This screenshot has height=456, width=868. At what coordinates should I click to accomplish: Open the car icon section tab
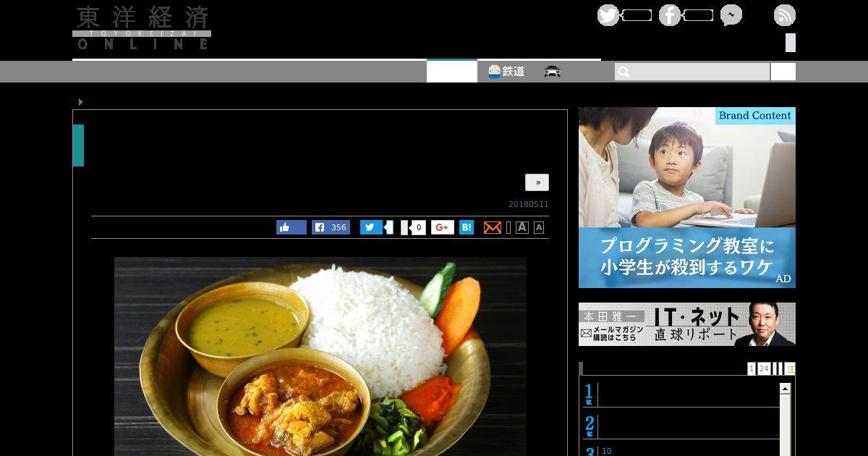coord(553,72)
